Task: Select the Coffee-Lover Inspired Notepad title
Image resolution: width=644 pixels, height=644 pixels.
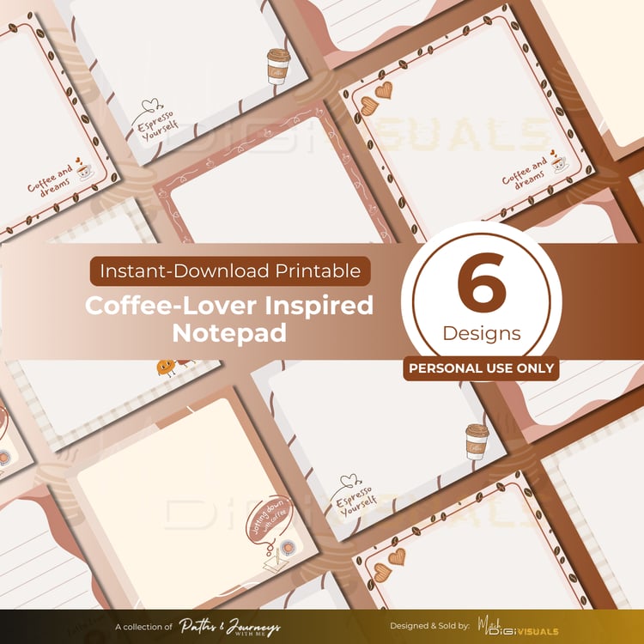Action: pos(229,319)
